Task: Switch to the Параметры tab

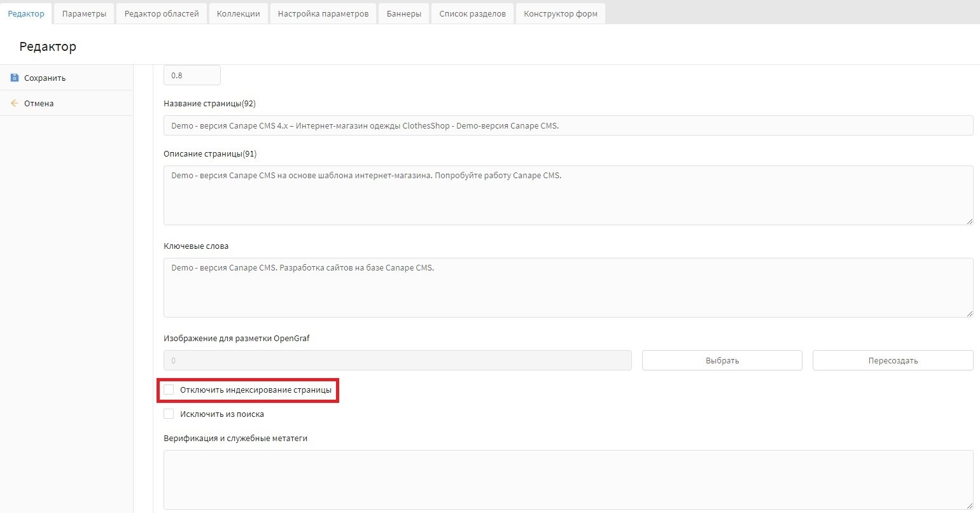Action: coord(84,13)
